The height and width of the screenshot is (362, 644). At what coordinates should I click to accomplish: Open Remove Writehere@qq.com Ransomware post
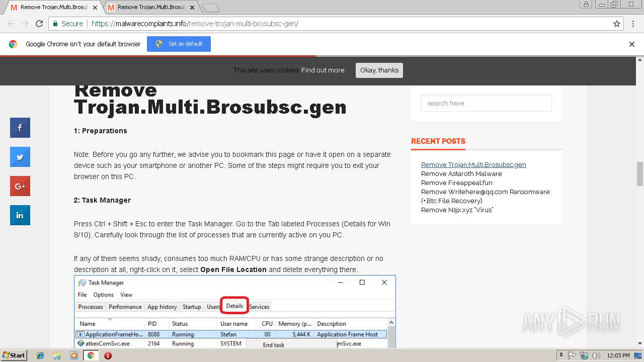485,196
